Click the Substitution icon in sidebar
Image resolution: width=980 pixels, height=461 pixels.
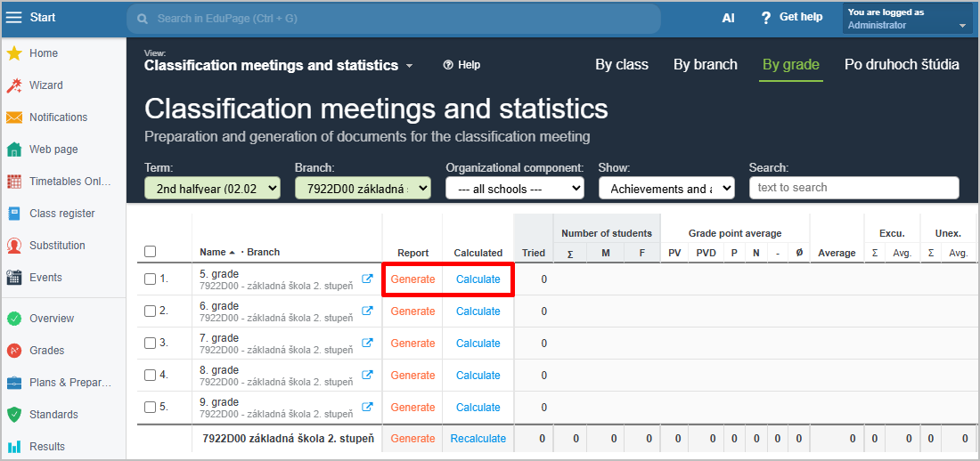[x=14, y=246]
